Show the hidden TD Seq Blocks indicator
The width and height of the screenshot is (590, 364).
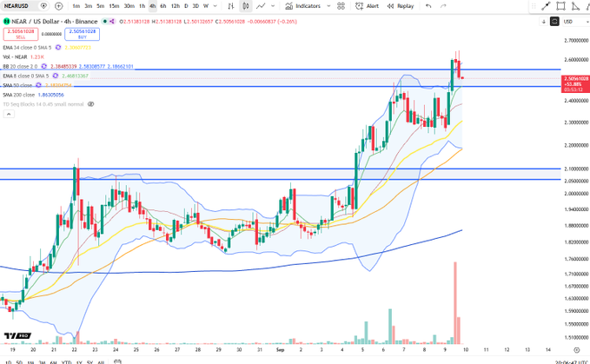(x=90, y=104)
